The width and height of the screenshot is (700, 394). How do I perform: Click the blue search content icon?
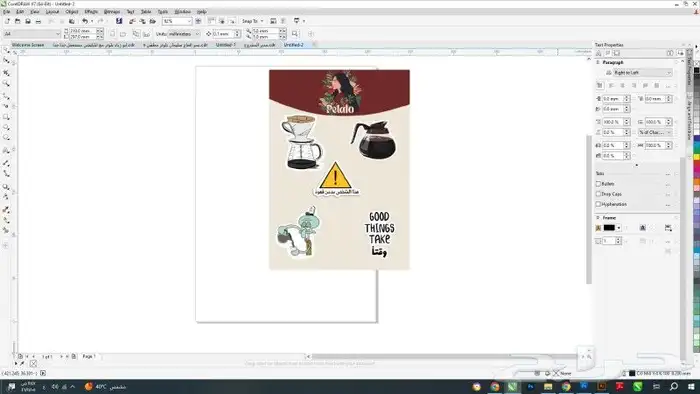(x=119, y=21)
